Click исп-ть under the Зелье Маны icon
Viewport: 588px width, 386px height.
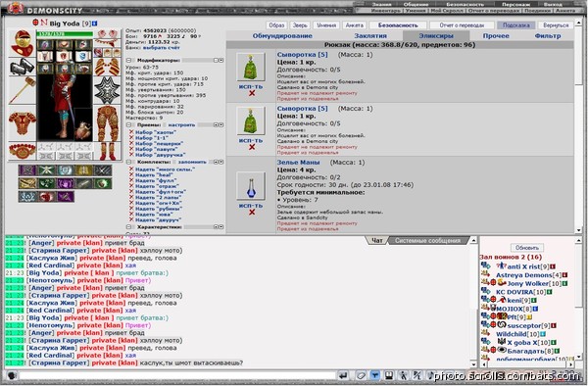(x=251, y=206)
